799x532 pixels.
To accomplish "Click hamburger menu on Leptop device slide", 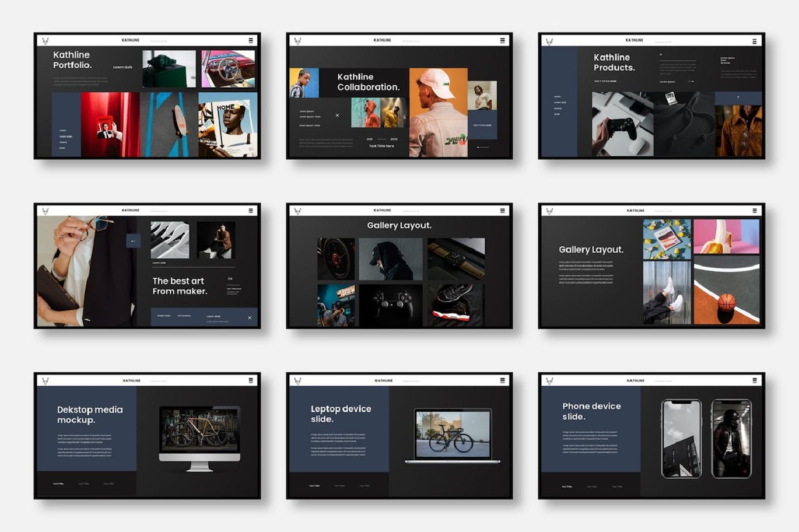I will pyautogui.click(x=502, y=380).
